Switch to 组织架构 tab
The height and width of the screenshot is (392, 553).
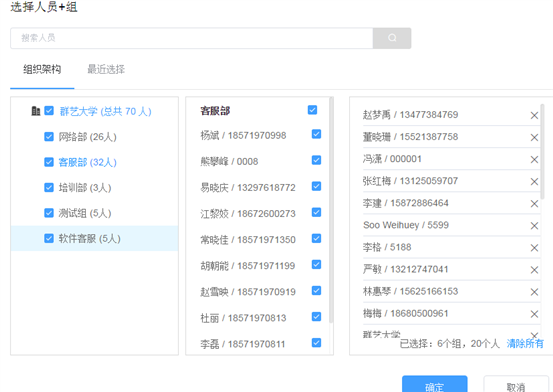42,70
